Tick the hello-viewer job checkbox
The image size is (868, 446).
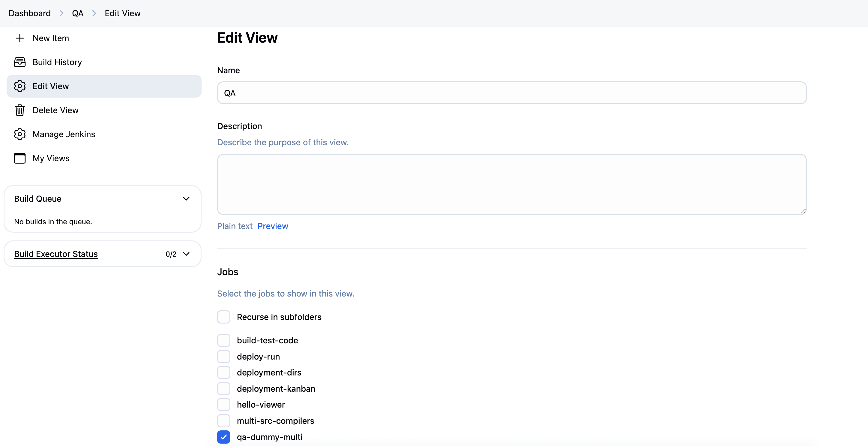point(223,405)
